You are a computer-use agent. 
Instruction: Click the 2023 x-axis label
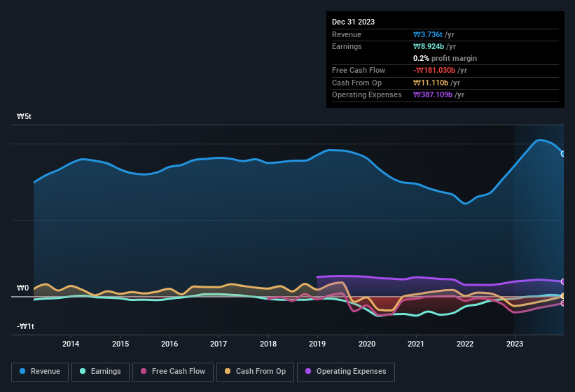(515, 344)
